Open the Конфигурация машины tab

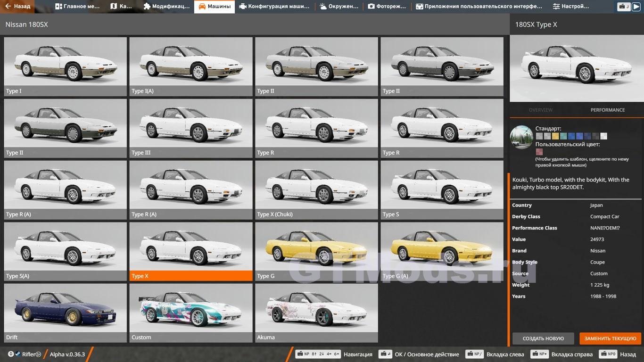274,7
